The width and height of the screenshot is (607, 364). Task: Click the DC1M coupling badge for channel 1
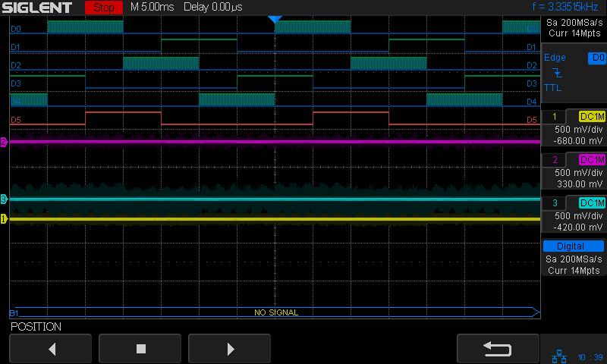click(593, 117)
